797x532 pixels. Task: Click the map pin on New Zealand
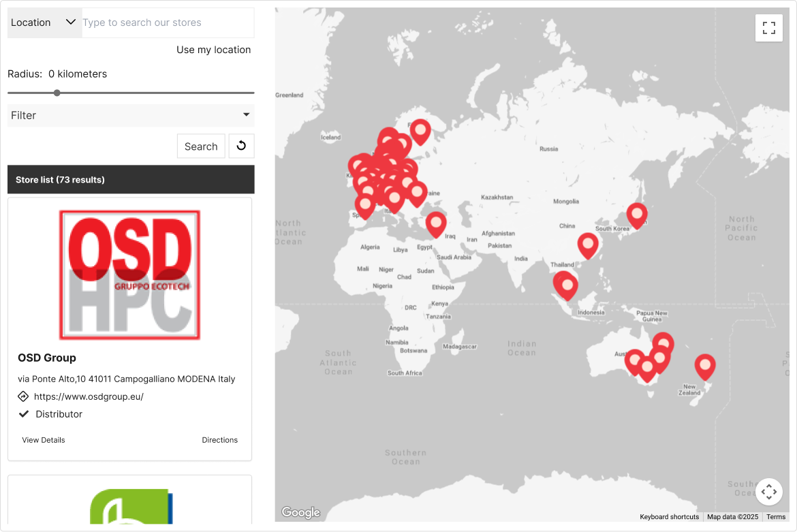(x=705, y=366)
